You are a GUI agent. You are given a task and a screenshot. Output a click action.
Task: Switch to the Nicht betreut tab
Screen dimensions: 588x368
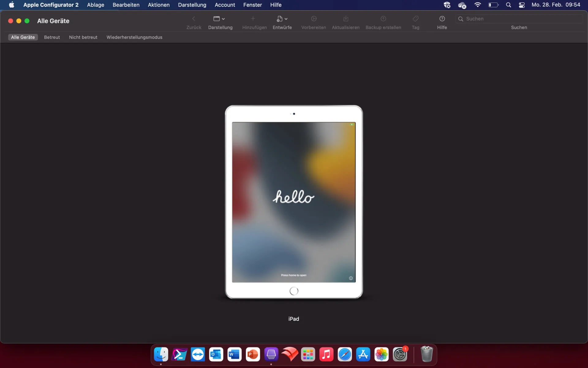click(83, 37)
